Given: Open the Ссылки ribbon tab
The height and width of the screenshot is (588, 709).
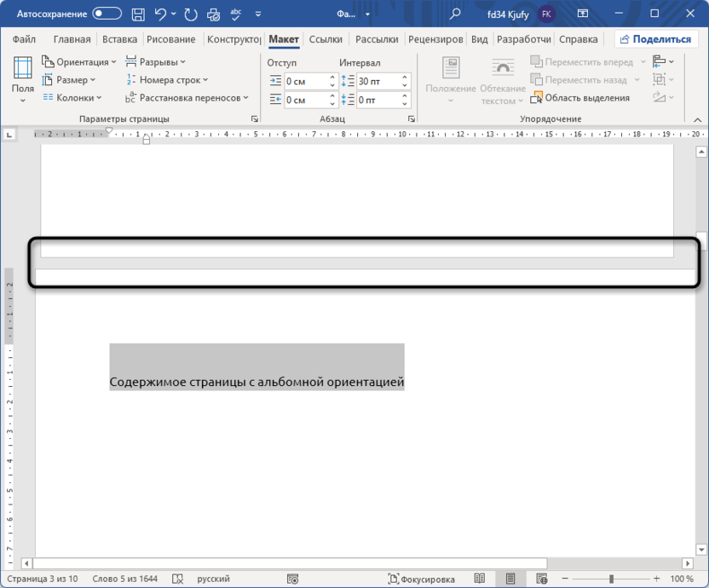Looking at the screenshot, I should (326, 39).
